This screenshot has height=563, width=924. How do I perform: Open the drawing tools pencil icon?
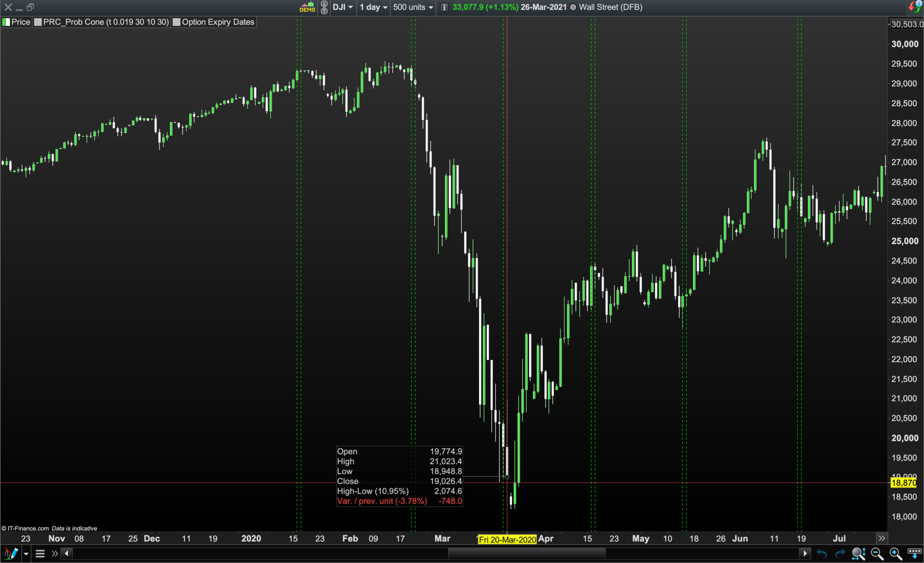[11, 553]
